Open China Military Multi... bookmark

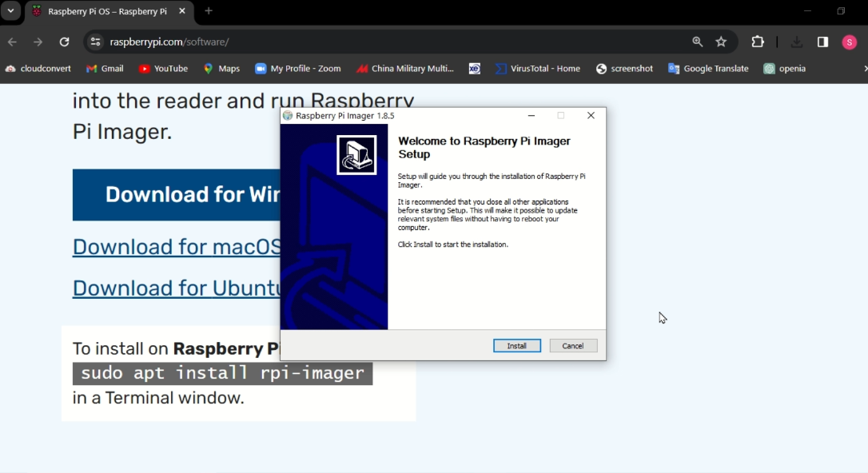click(x=405, y=69)
